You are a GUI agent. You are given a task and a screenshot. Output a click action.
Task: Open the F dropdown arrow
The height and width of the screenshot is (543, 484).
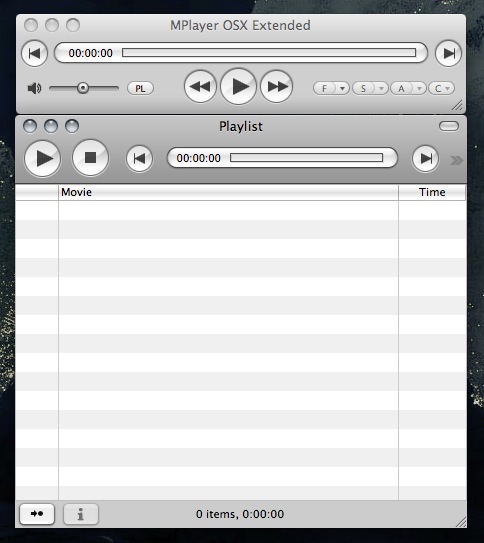click(342, 88)
